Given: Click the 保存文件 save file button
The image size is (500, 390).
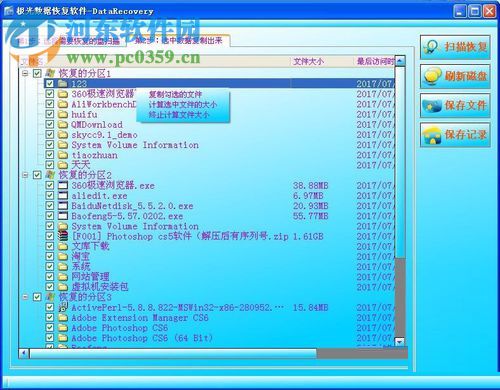Looking at the screenshot, I should (x=455, y=105).
